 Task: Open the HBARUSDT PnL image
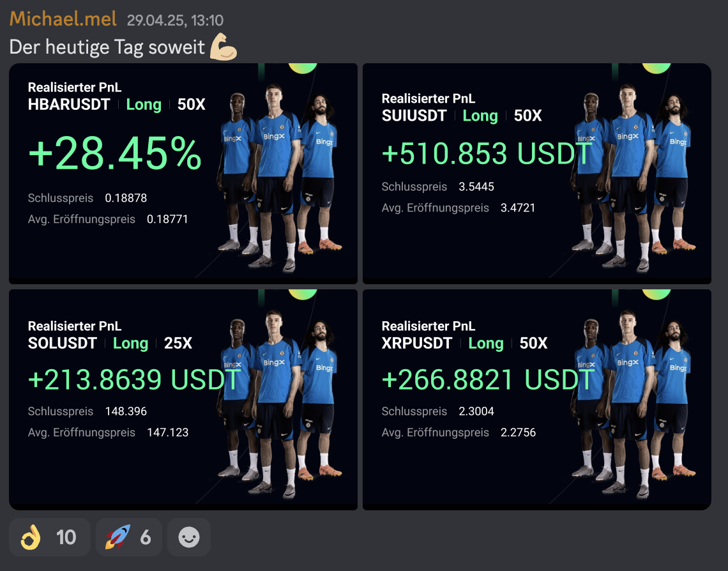183,174
